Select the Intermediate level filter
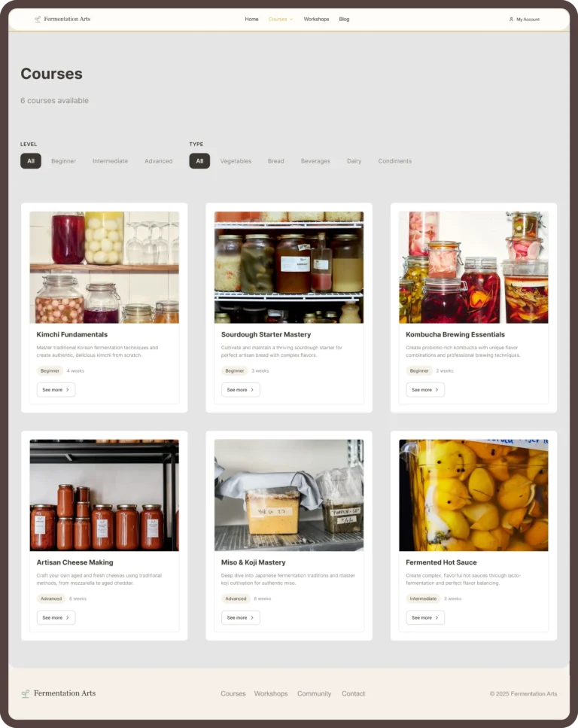This screenshot has width=578, height=728. (x=110, y=161)
